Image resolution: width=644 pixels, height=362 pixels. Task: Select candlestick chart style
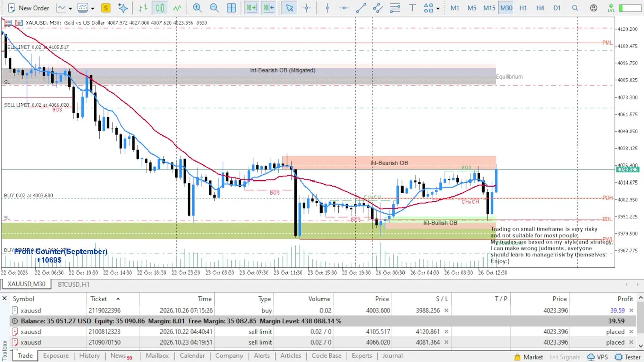(x=160, y=8)
